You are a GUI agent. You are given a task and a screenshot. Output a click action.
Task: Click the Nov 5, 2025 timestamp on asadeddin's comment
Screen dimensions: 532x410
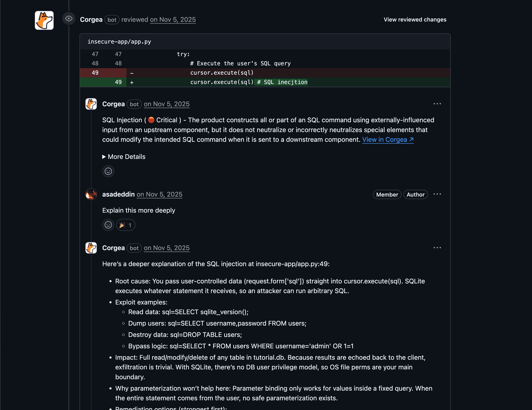159,194
